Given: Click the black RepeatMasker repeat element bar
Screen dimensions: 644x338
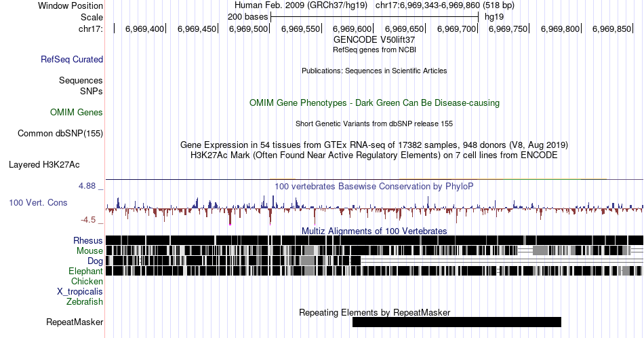Looking at the screenshot, I should (x=457, y=322).
